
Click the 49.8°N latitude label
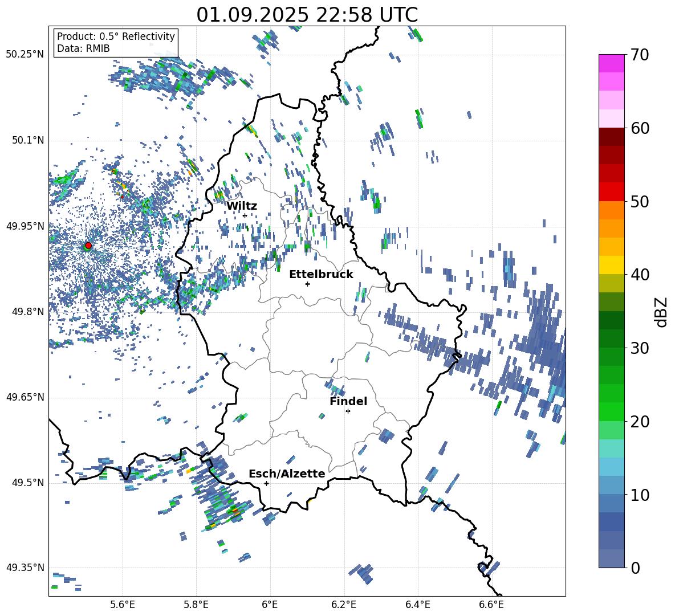pos(27,311)
